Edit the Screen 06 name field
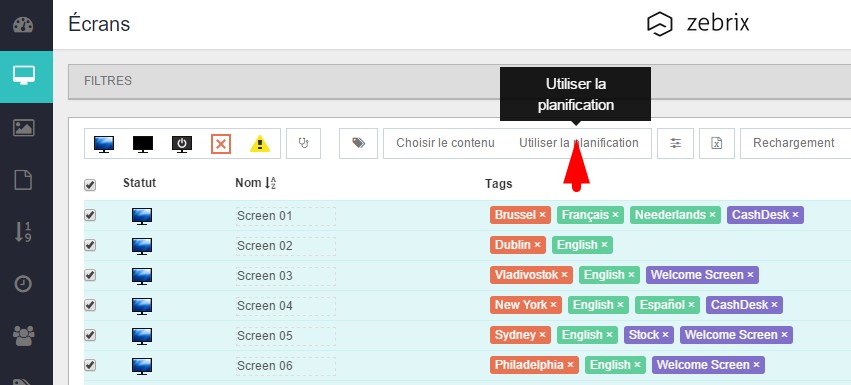Screen dimensions: 851x385 click(285, 366)
